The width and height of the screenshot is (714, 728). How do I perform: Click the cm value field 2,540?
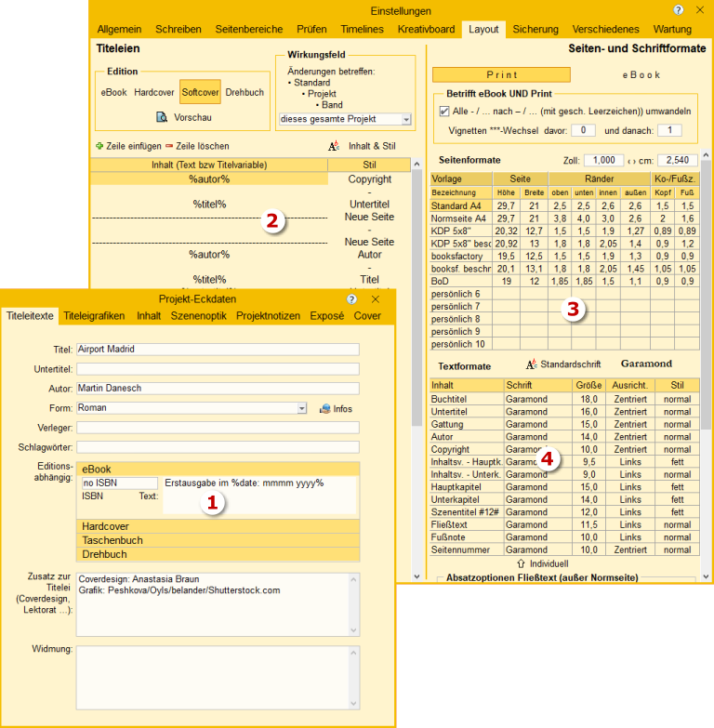coord(678,160)
